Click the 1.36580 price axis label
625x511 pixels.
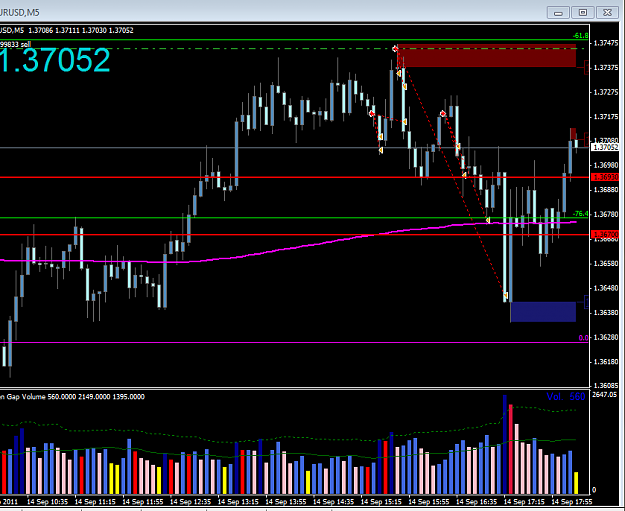pos(606,263)
